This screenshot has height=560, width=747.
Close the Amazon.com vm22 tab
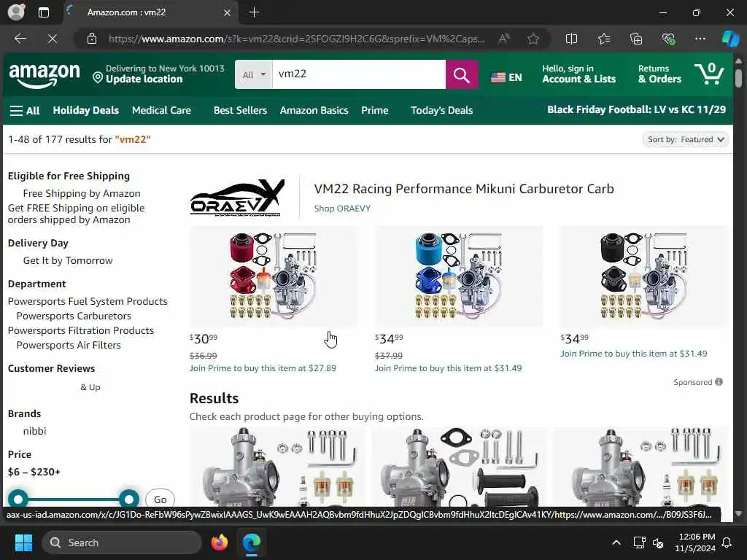[x=228, y=13]
